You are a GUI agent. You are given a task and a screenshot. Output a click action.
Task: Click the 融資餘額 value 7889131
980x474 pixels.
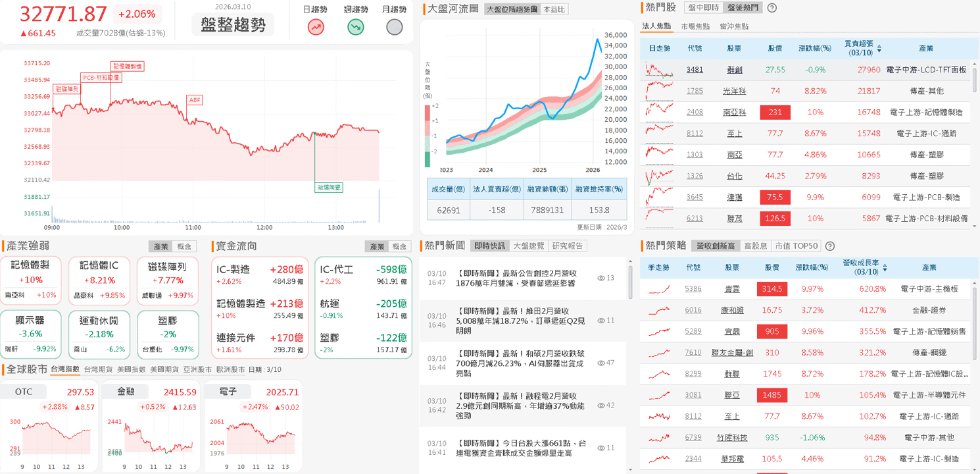(548, 210)
